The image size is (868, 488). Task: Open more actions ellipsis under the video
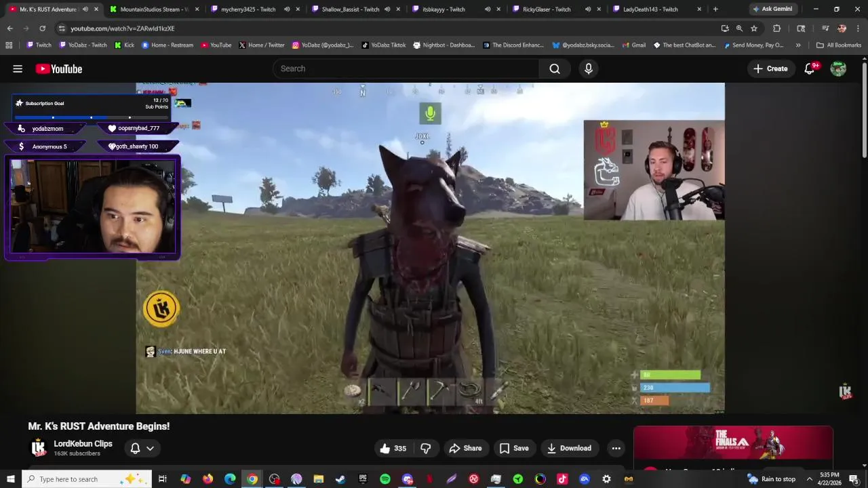[x=616, y=448]
